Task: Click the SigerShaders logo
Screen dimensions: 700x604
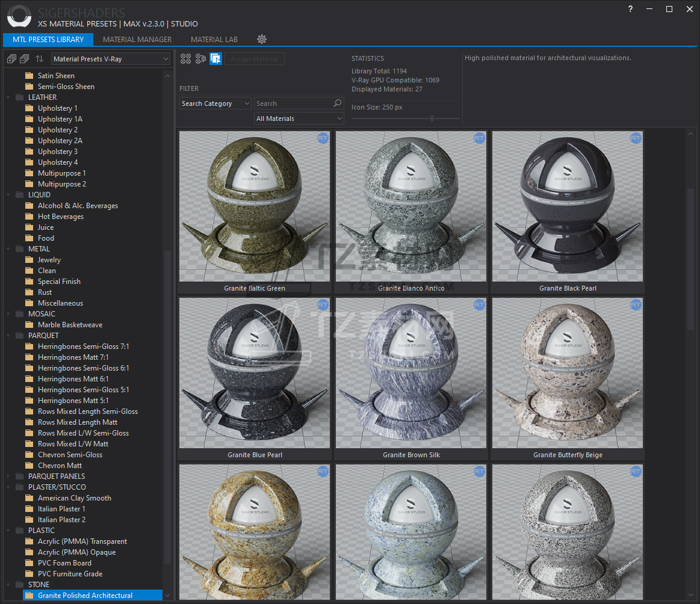Action: coord(19,16)
